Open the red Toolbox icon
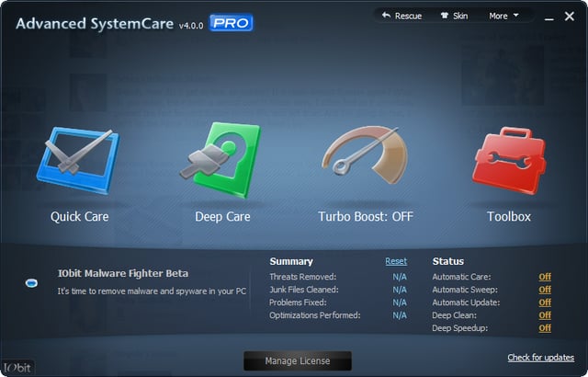The image size is (588, 377). click(509, 160)
